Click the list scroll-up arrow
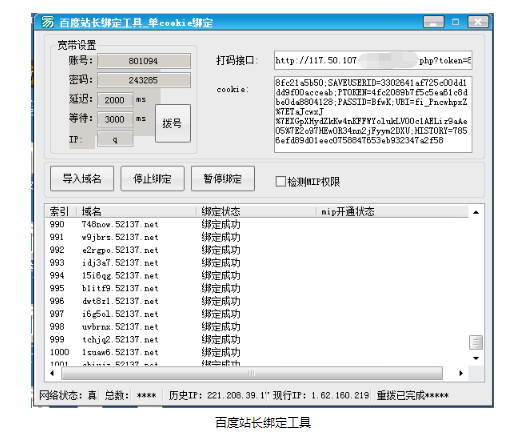 click(x=476, y=212)
